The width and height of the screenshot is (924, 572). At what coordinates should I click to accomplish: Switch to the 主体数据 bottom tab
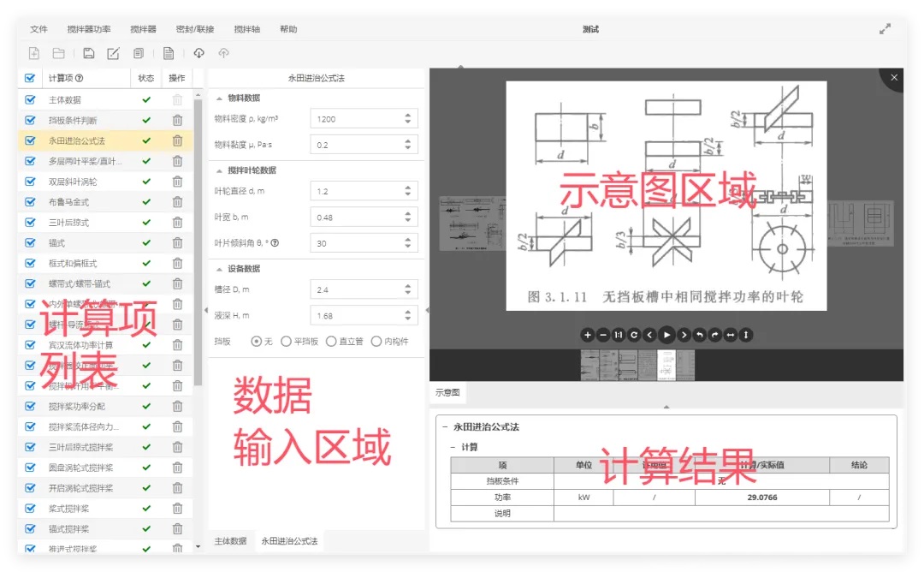230,541
